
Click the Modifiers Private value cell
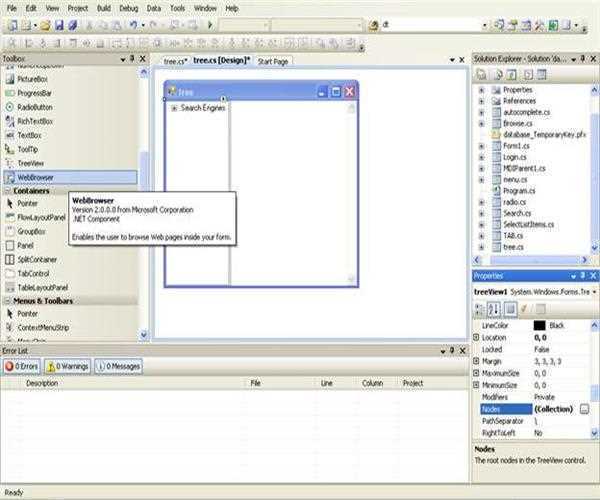click(x=562, y=397)
